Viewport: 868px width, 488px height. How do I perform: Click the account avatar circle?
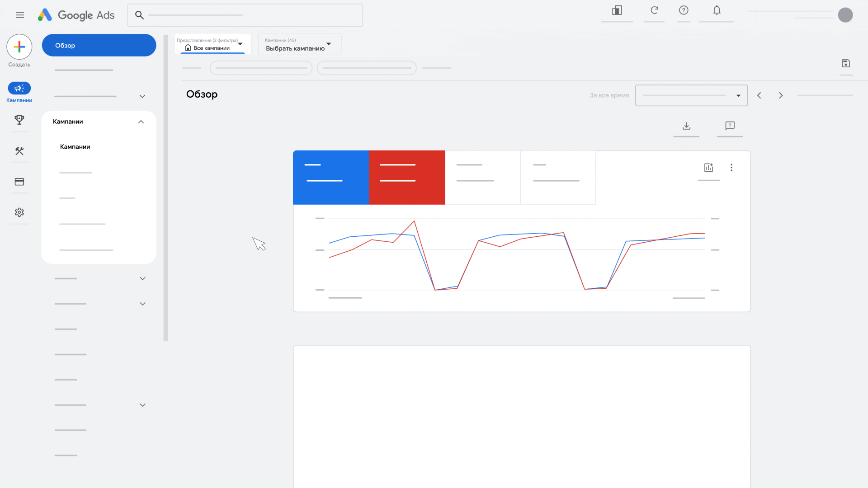coord(845,15)
